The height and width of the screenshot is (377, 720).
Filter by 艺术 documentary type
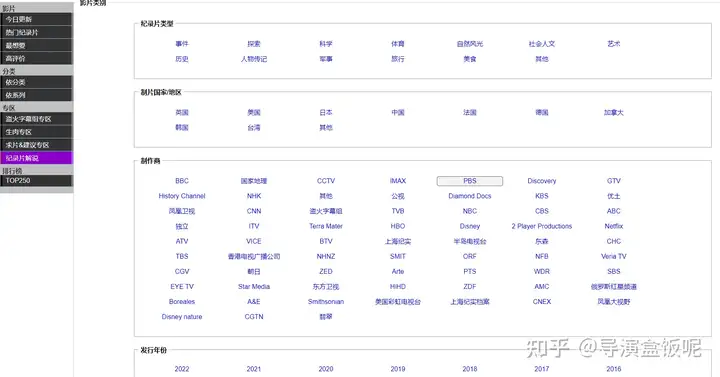click(x=613, y=44)
